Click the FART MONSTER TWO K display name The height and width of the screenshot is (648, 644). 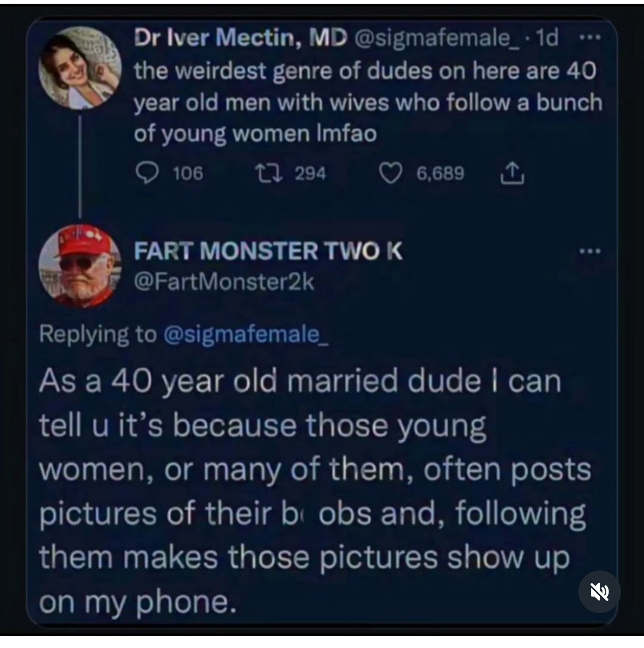[268, 251]
